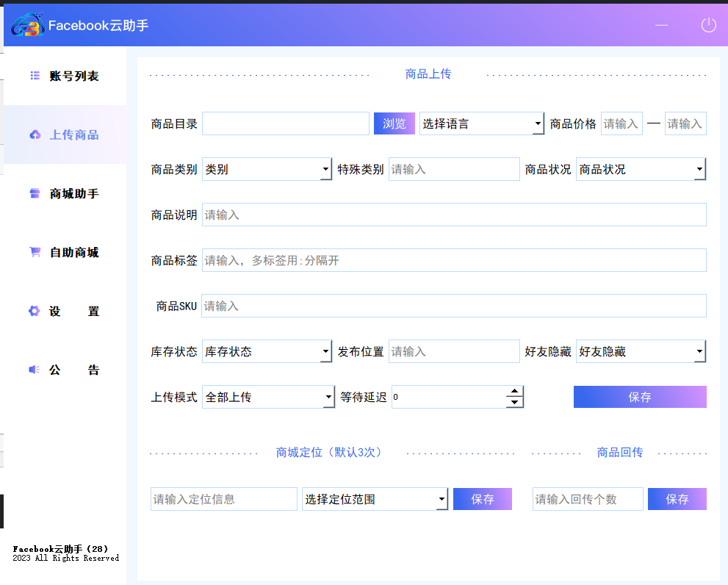
Task: Click the shopping cart icon beside 自助商城
Action: (35, 252)
